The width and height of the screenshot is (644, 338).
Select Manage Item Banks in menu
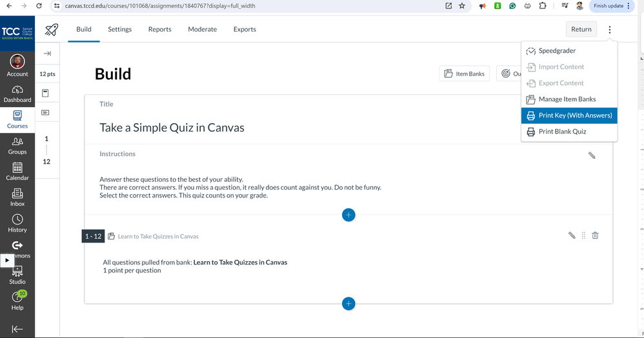coord(569,99)
